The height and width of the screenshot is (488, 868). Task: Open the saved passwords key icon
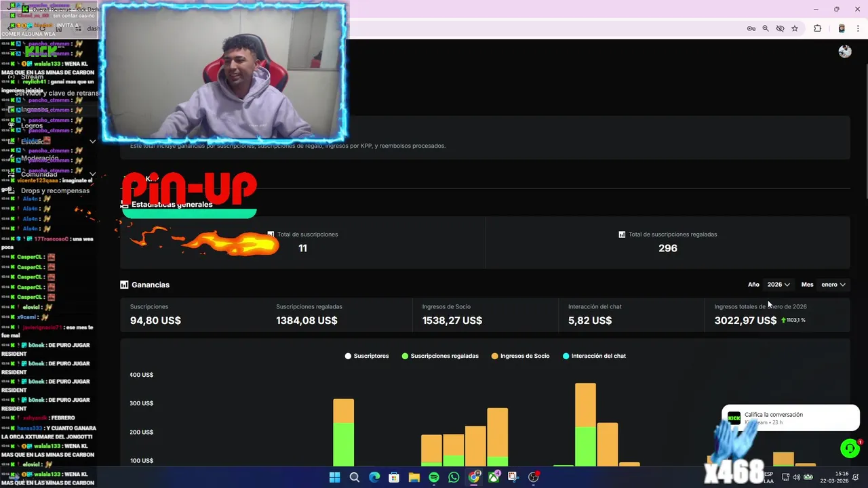(751, 28)
